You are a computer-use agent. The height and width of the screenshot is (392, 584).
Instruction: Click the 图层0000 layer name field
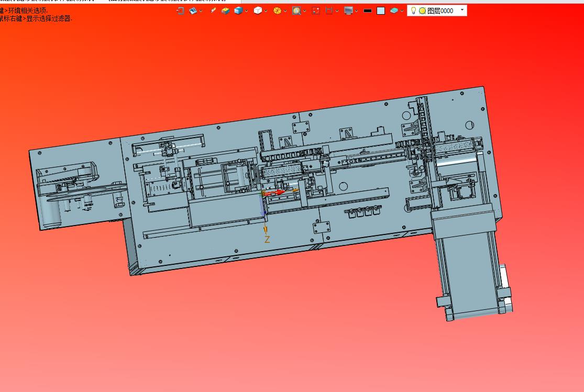coord(437,11)
